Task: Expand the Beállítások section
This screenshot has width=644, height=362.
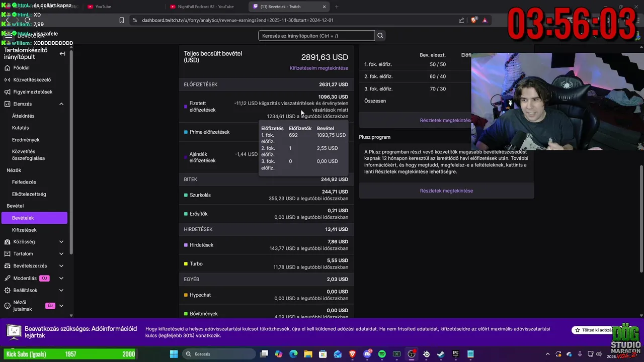Action: pyautogui.click(x=61, y=290)
